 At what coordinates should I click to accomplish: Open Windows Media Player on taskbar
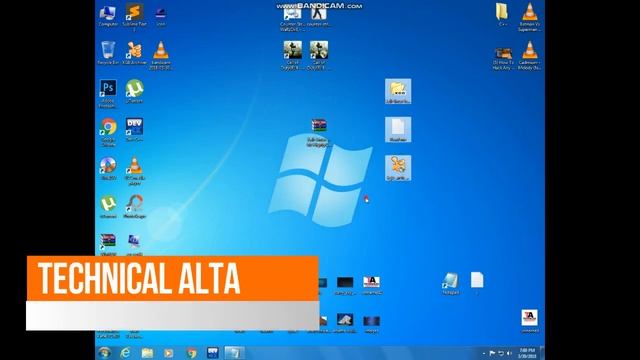point(169,353)
